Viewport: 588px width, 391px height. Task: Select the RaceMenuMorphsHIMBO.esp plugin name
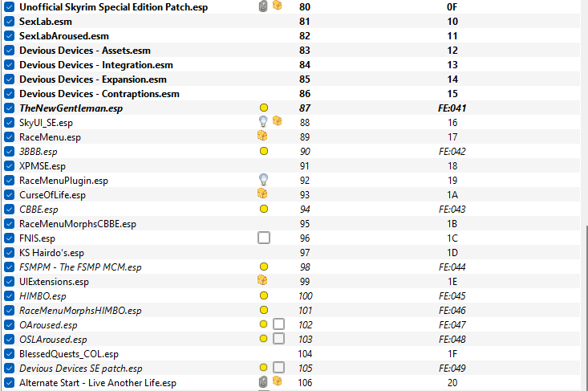point(80,311)
